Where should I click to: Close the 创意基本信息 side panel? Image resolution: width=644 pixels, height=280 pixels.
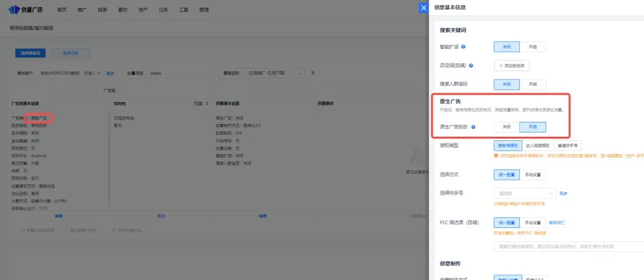pyautogui.click(x=423, y=8)
